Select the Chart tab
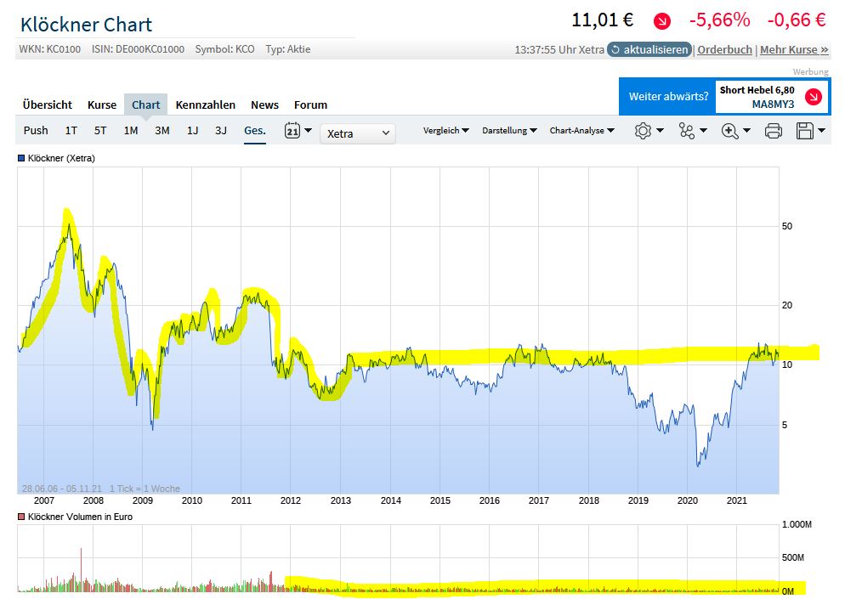This screenshot has height=616, width=845. pos(145,105)
